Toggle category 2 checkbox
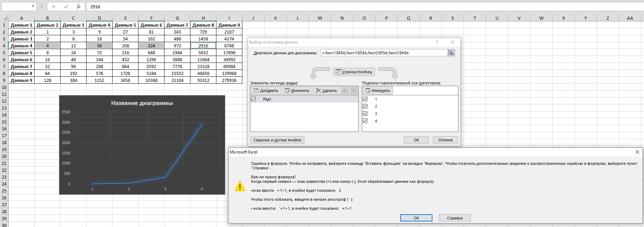Viewport: 644px width, 227px height. tap(365, 106)
